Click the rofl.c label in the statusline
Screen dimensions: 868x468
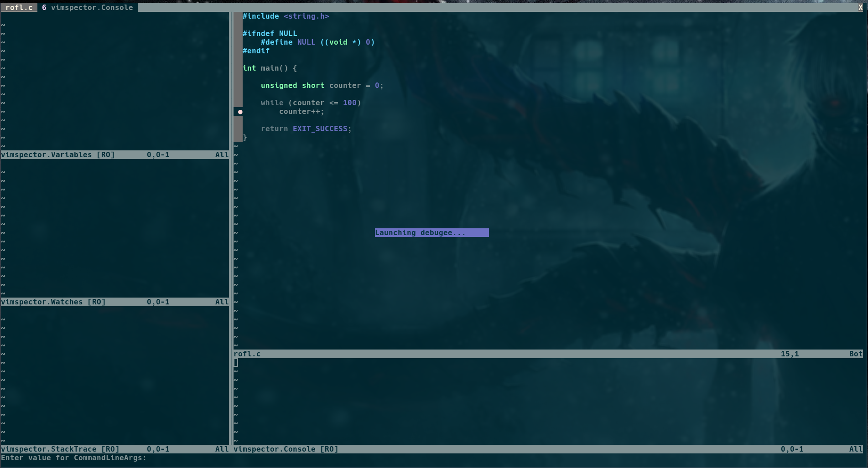[x=247, y=353]
